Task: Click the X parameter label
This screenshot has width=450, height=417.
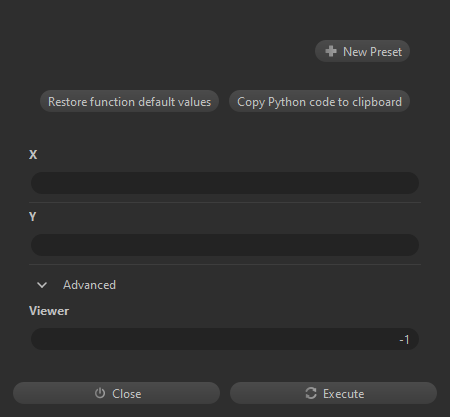Action: pyautogui.click(x=33, y=155)
